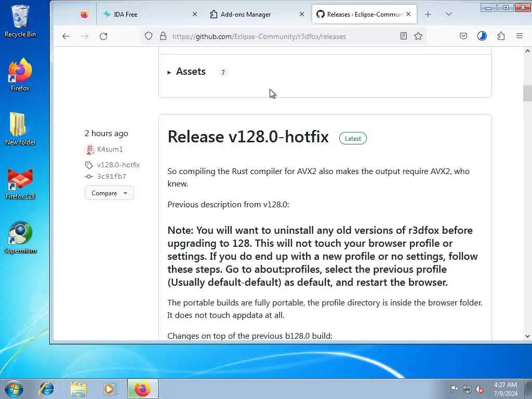
Task: Open commit 3c91fb7 link
Action: [111, 177]
